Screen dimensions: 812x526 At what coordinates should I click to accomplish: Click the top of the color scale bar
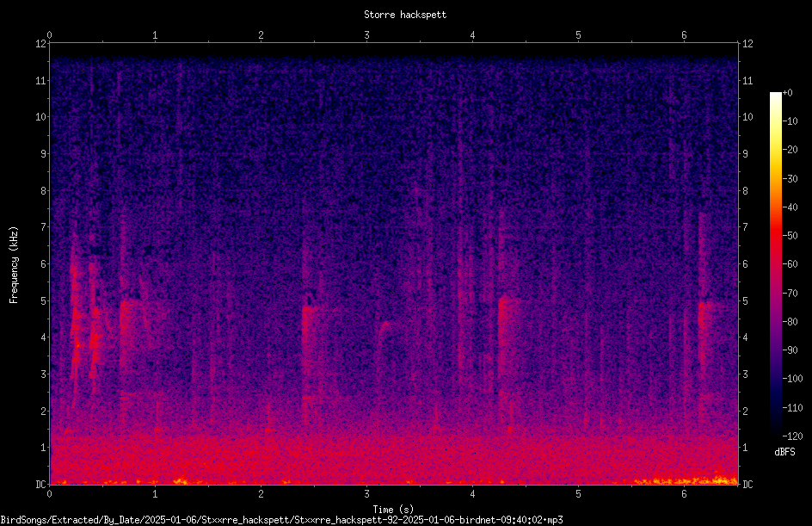click(x=775, y=95)
